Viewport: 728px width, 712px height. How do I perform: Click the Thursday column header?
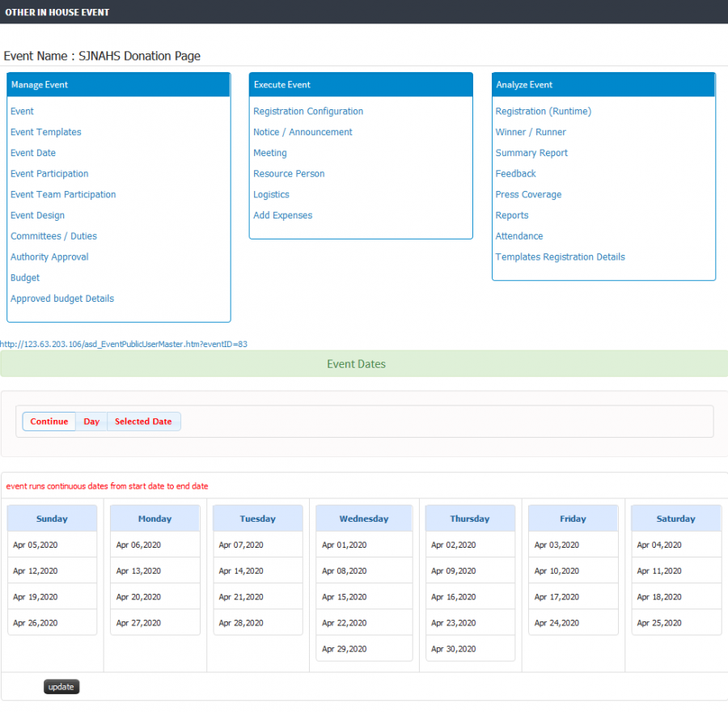click(x=470, y=519)
